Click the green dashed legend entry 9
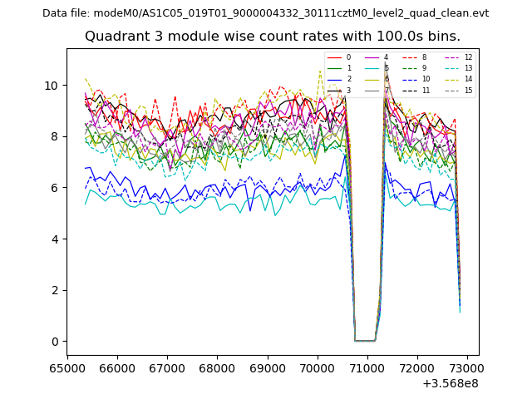Viewport: 532px width, 399px height. pos(416,68)
